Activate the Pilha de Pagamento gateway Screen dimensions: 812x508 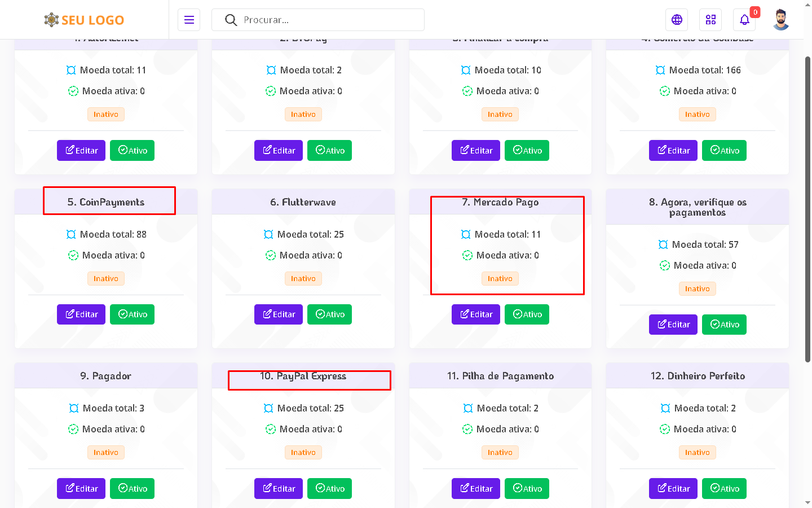(527, 489)
